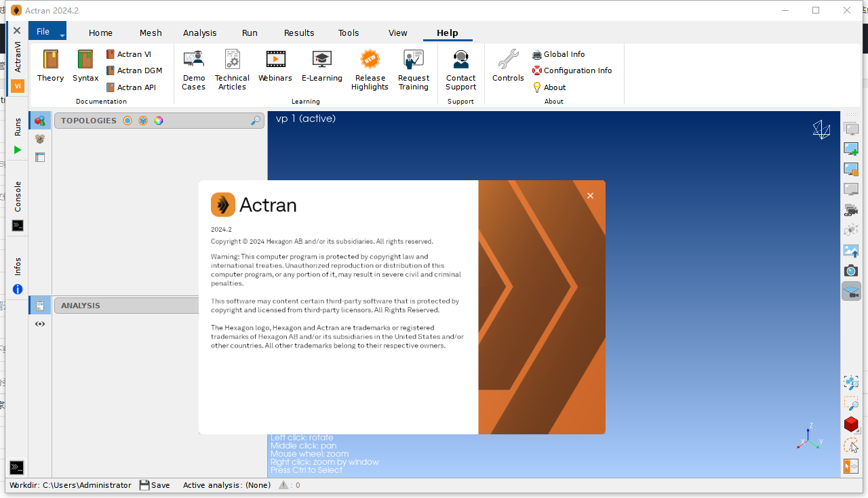Show Global Info
This screenshot has height=498, width=868.
pos(558,54)
